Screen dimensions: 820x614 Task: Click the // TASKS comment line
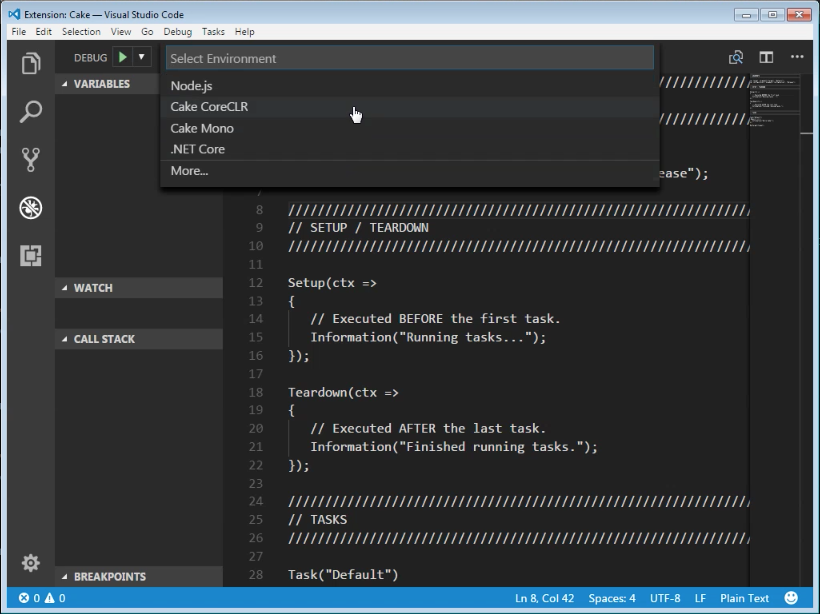pos(317,519)
